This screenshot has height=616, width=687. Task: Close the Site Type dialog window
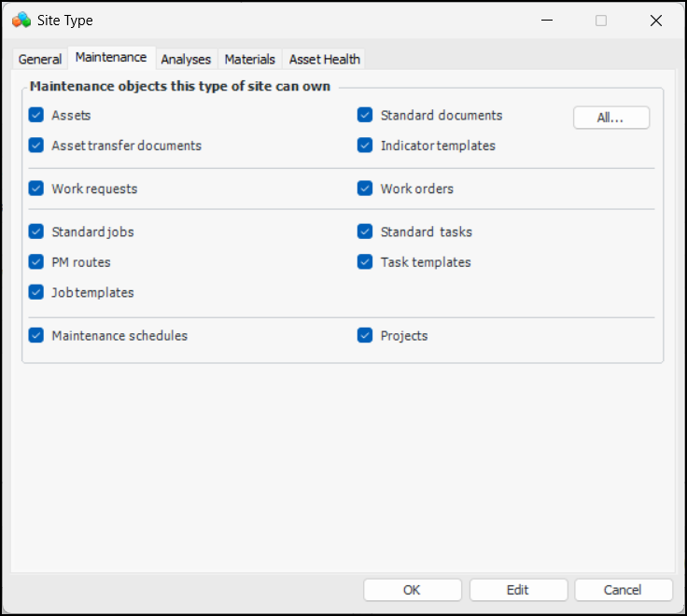click(x=656, y=21)
